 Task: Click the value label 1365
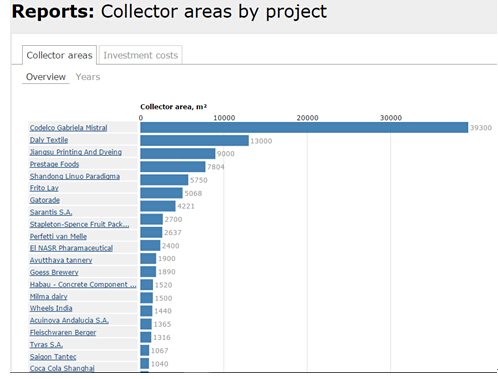click(x=162, y=324)
